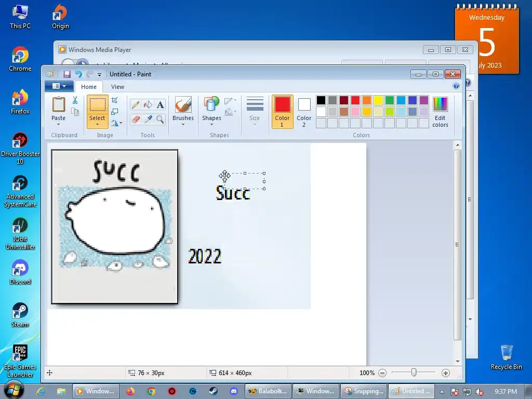The image size is (532, 399).
Task: Click the Cut scissors icon
Action: (x=75, y=100)
